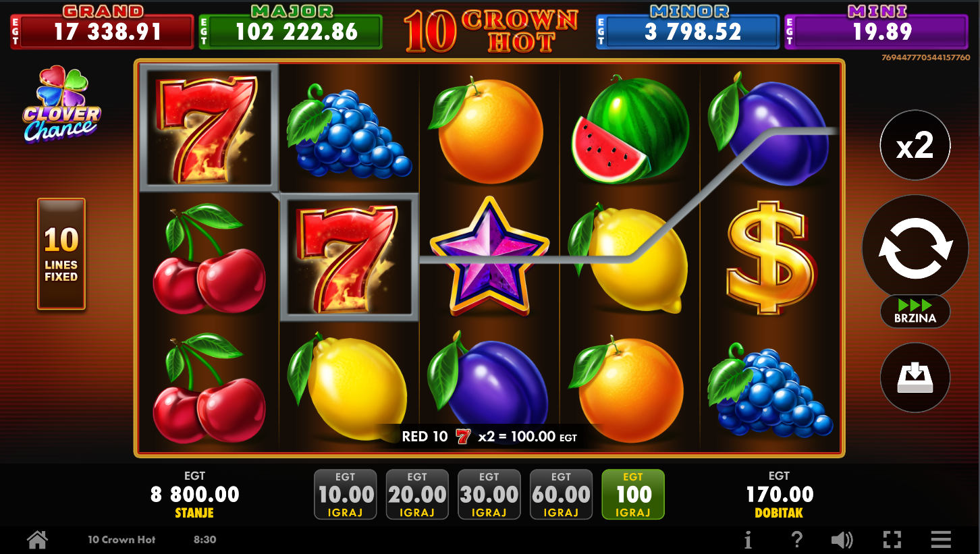Open the paytable info icon
Image resolution: width=980 pixels, height=554 pixels.
pos(748,540)
